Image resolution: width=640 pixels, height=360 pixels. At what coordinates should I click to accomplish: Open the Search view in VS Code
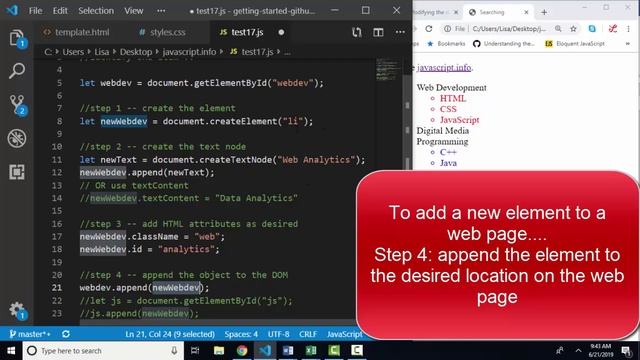click(x=17, y=71)
